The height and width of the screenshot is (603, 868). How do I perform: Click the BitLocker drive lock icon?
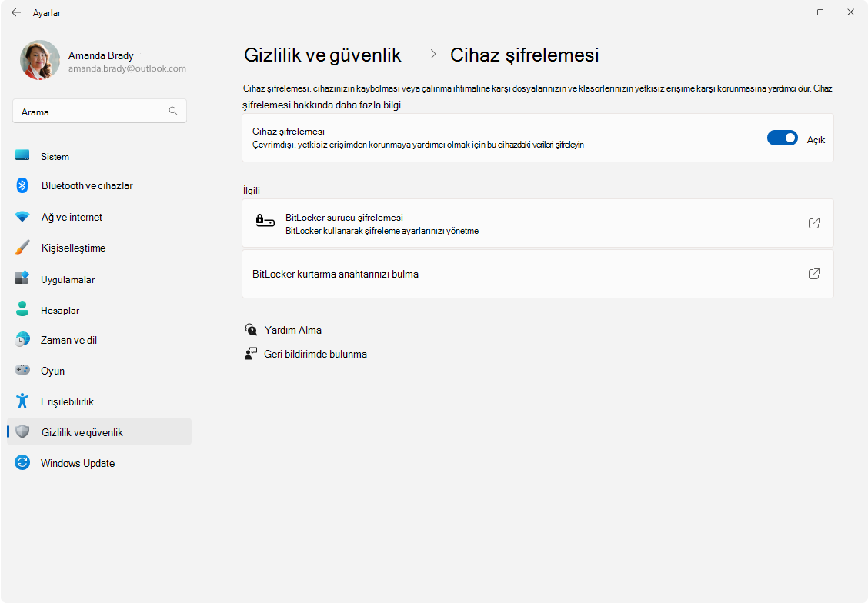tap(265, 221)
